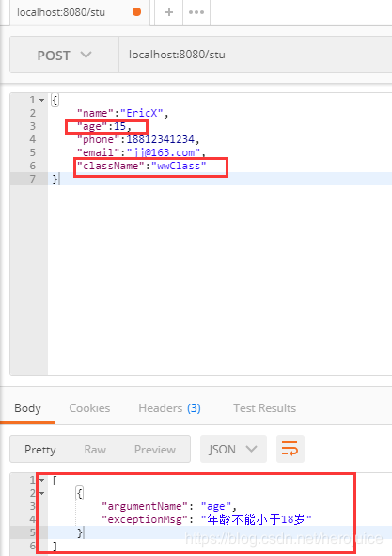Collapse response array at line 1
This screenshot has width=392, height=556.
point(41,480)
